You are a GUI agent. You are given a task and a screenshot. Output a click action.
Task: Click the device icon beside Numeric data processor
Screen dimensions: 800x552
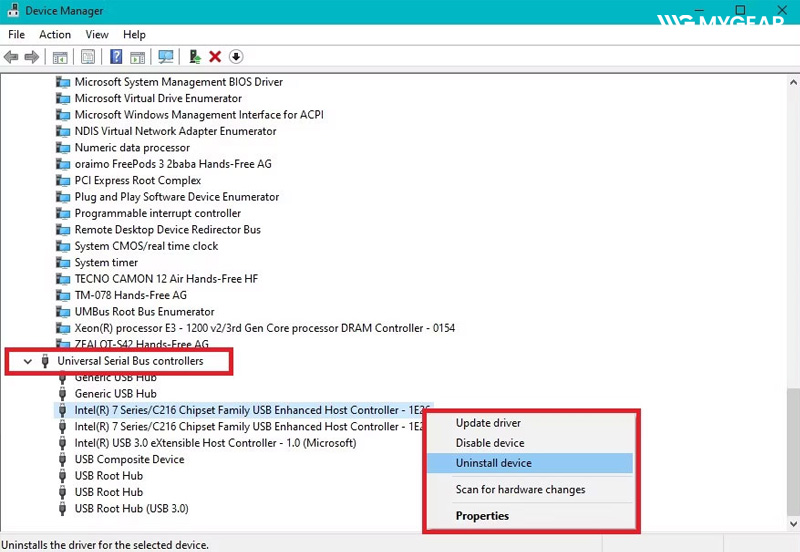[x=63, y=148]
